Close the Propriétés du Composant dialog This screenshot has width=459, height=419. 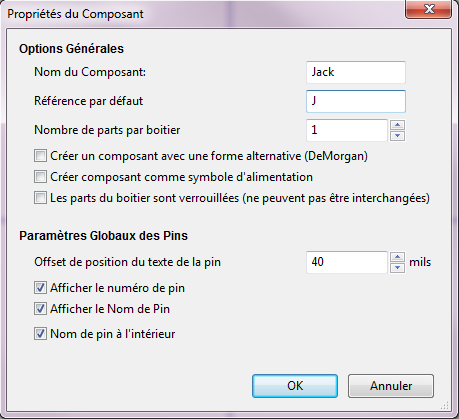tap(429, 9)
